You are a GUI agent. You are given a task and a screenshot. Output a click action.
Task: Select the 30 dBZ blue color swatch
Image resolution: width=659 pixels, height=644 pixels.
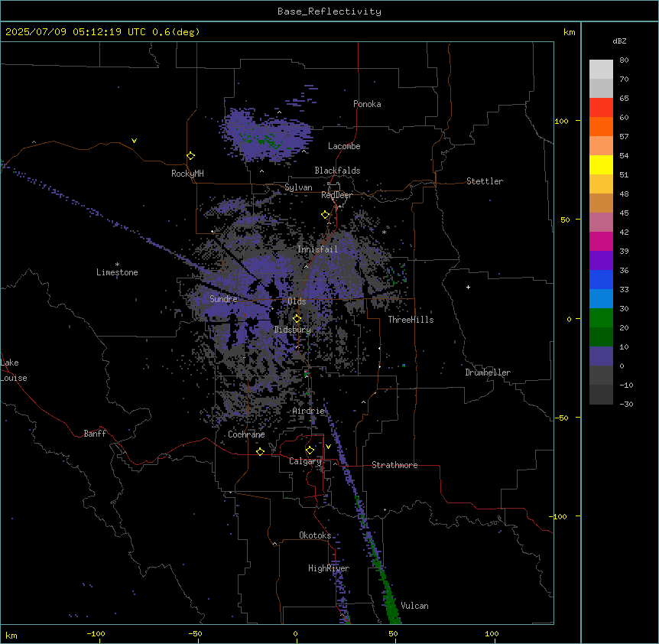coord(601,298)
